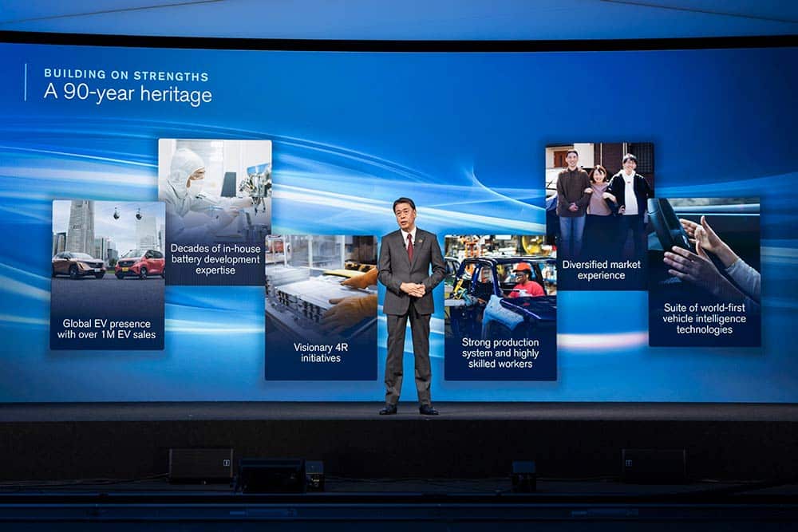Click the bronze SUV in EV photo
The height and width of the screenshot is (532, 798).
coord(78,265)
